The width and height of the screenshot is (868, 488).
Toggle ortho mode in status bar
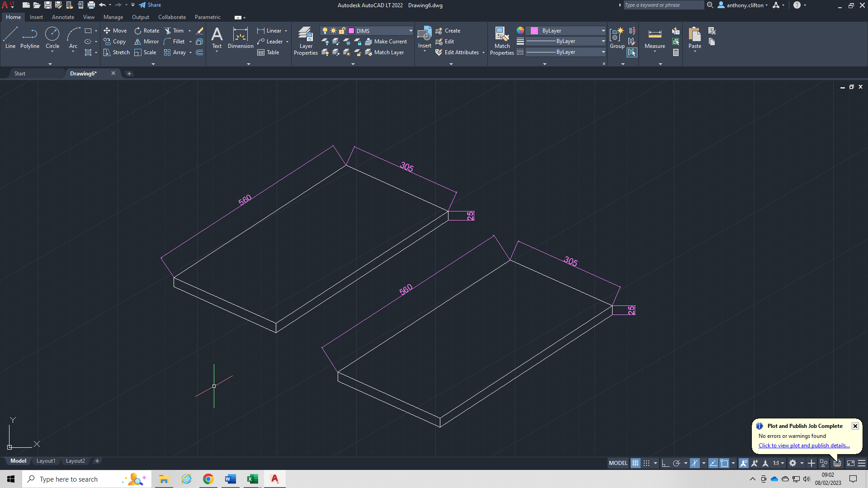[665, 463]
